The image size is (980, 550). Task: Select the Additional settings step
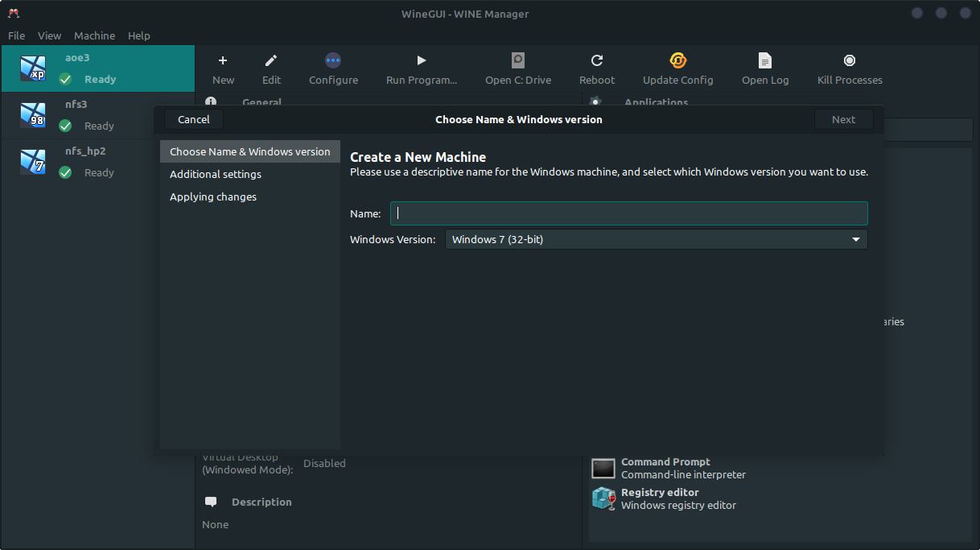216,174
